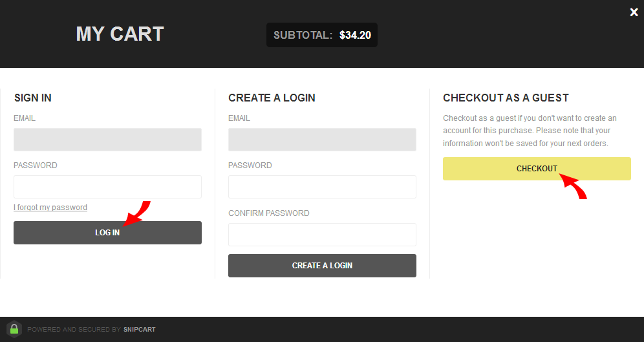Proceed with the yellow CHECKOUT button
The width and height of the screenshot is (644, 342).
tap(537, 169)
